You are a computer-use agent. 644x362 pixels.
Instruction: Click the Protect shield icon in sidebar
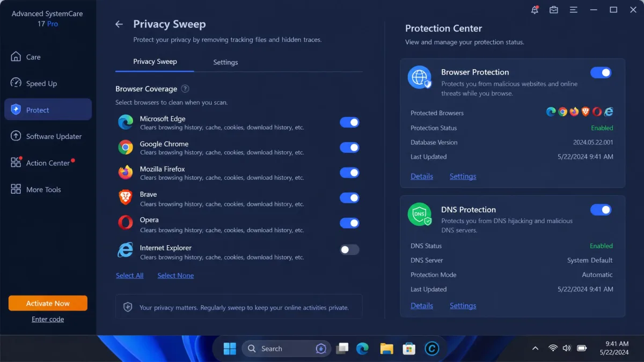click(16, 109)
